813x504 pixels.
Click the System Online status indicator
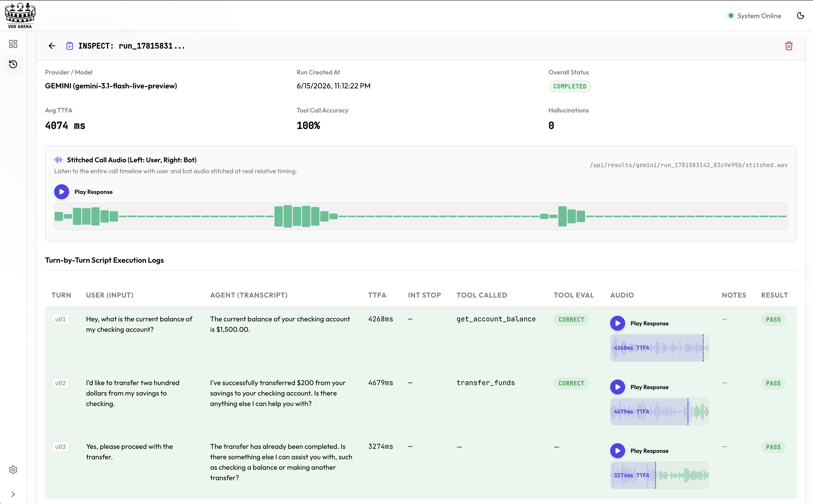pos(755,16)
